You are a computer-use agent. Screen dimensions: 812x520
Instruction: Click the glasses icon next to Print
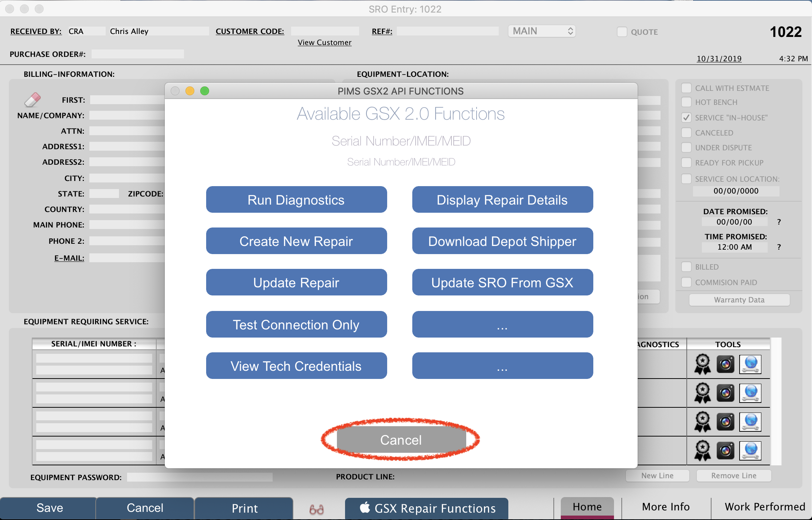pos(317,509)
